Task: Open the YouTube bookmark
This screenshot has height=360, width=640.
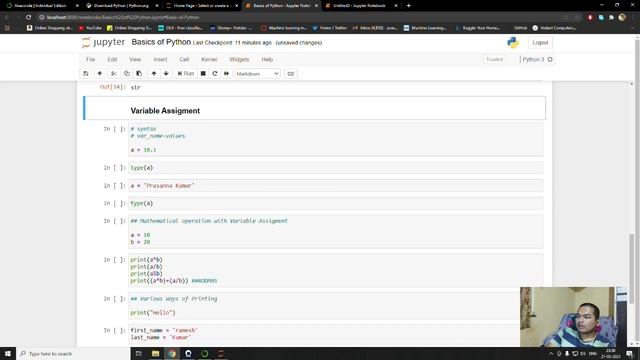Action: pyautogui.click(x=90, y=28)
